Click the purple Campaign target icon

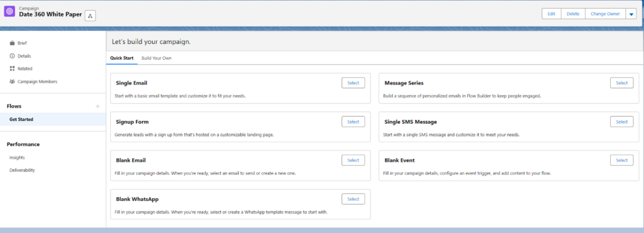point(9,11)
